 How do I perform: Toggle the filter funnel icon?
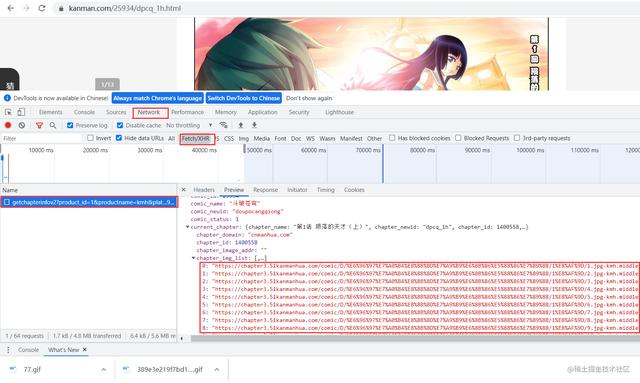click(39, 125)
